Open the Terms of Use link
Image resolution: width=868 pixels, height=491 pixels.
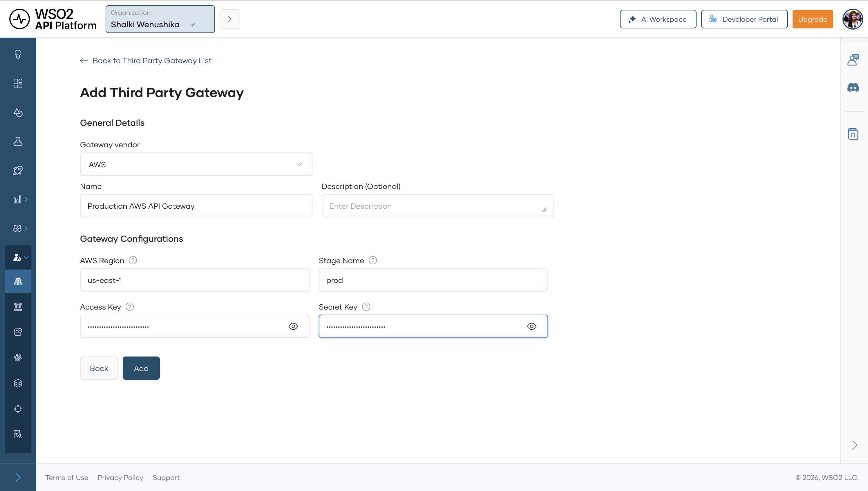click(67, 477)
